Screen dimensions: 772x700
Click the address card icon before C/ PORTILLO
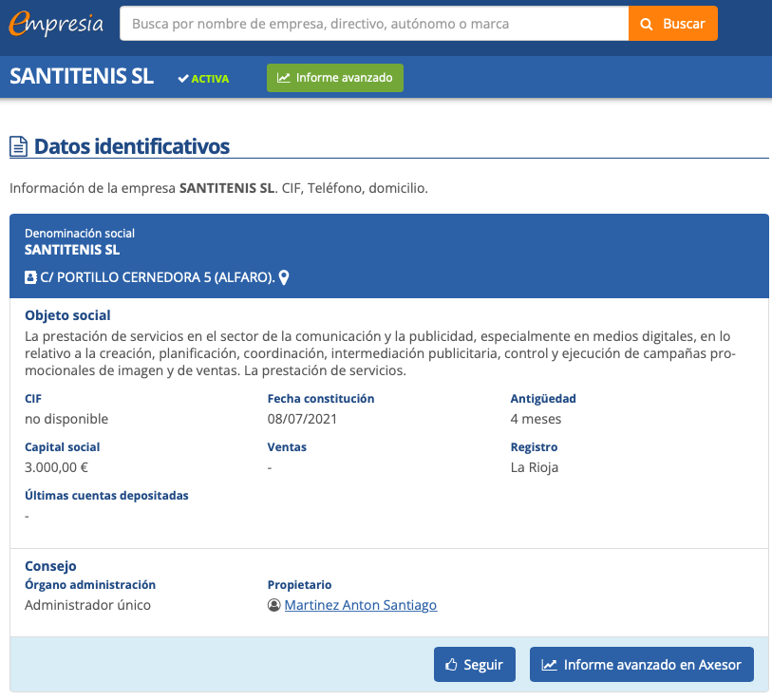click(x=30, y=277)
